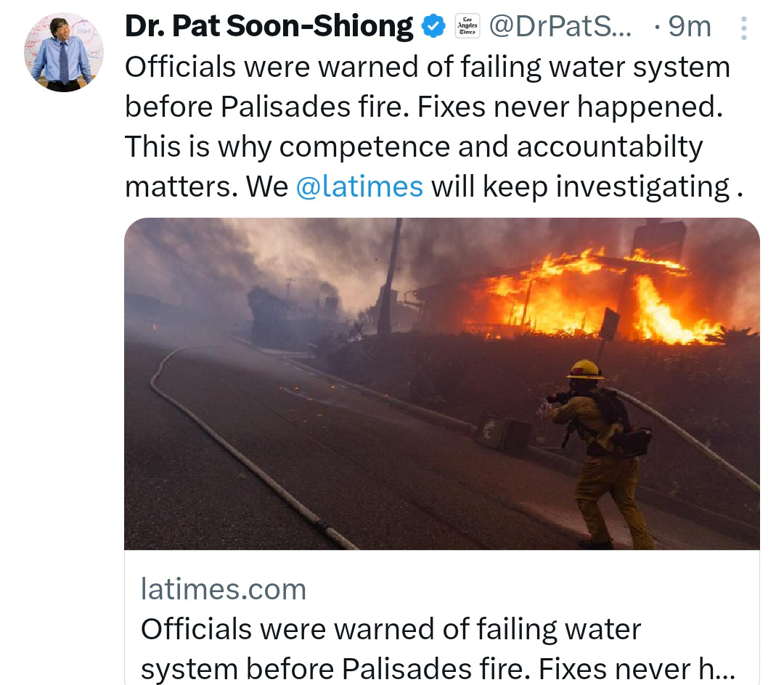Open the @latimes mention in tweet
The height and width of the screenshot is (685, 784).
359,187
